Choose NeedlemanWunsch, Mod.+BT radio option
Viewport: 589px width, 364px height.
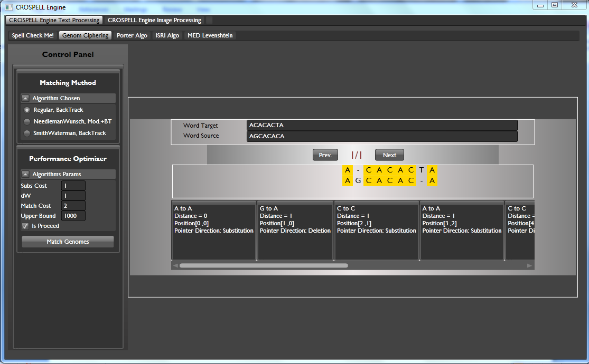[27, 121]
